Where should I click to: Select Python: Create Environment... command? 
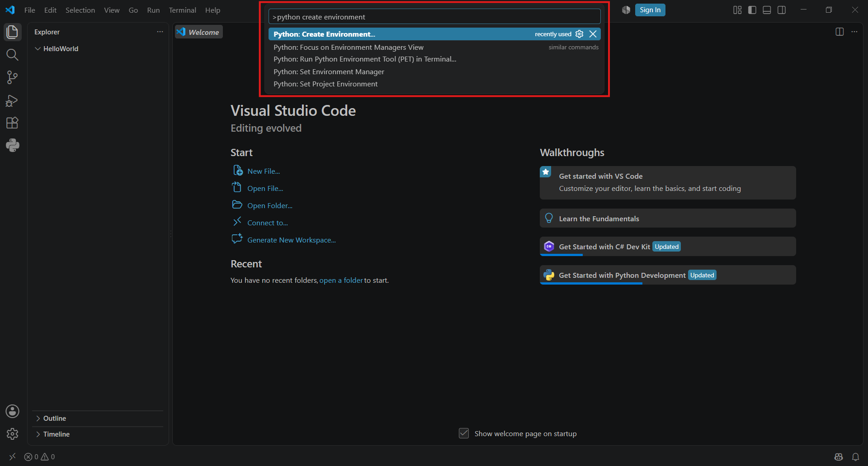point(434,34)
